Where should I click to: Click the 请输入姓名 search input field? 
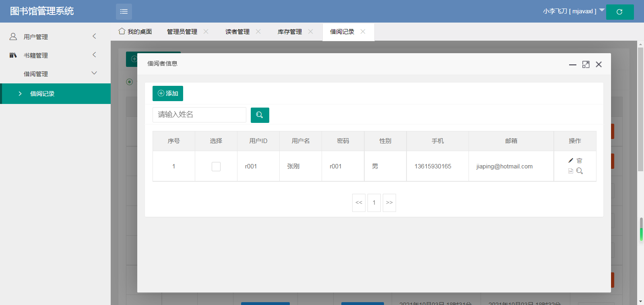click(x=199, y=115)
